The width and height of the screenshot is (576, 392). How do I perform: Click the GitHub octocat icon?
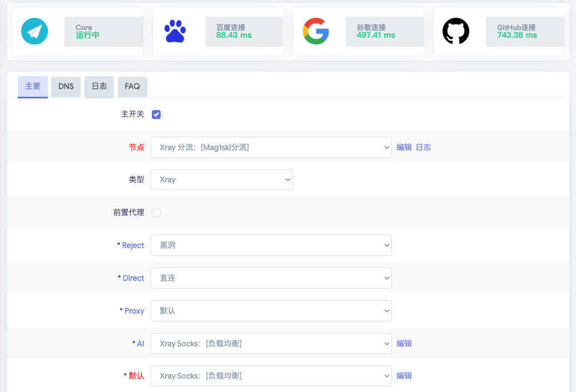point(456,32)
